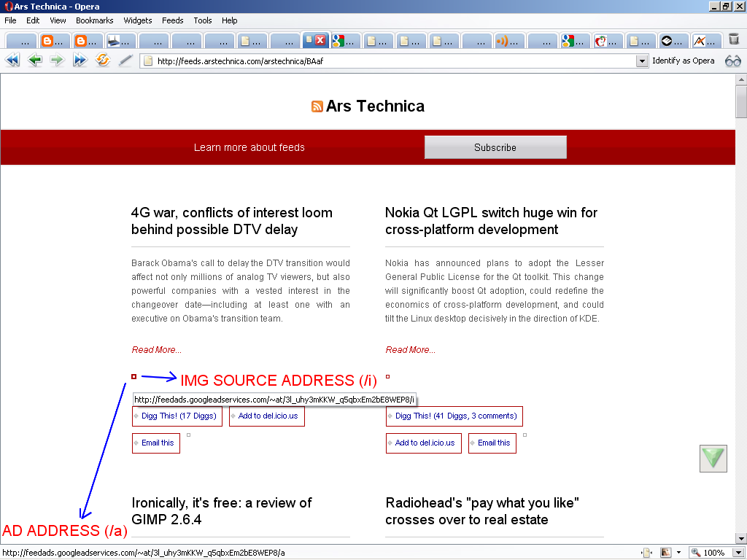747x560 pixels.
Task: Click the Fast Forward toolbar button
Action: coord(80,61)
